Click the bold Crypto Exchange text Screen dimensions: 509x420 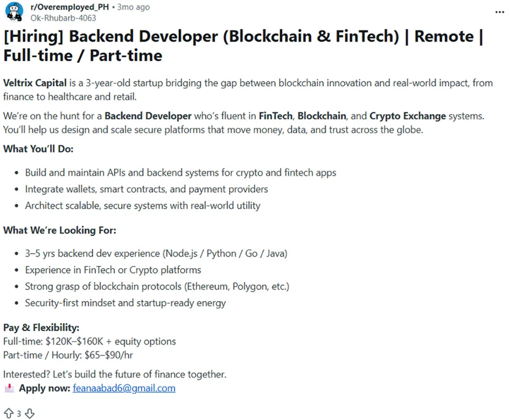coord(407,116)
